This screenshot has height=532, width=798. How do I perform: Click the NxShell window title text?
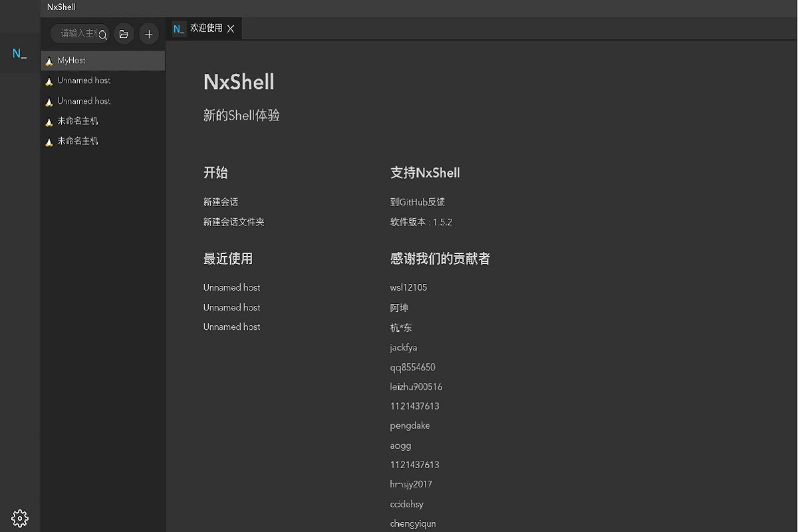click(61, 7)
